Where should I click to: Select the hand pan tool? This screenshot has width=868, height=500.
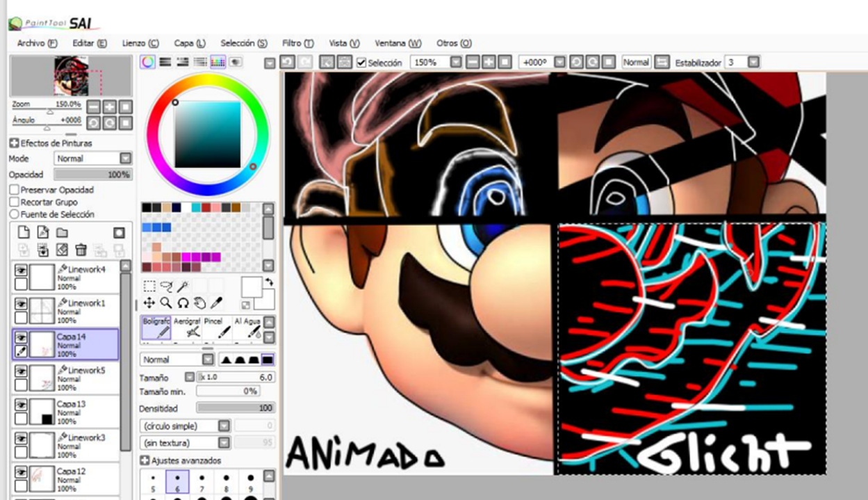(x=199, y=303)
